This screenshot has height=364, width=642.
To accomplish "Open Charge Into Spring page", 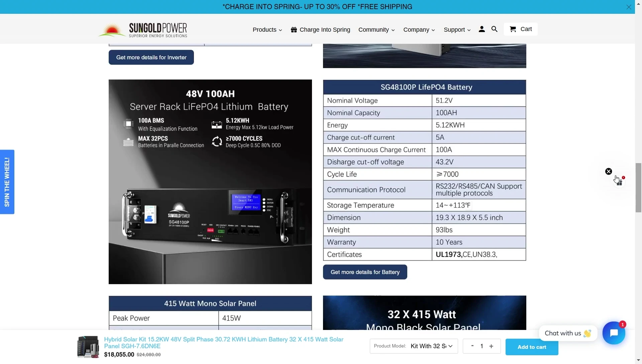I will coord(325,30).
